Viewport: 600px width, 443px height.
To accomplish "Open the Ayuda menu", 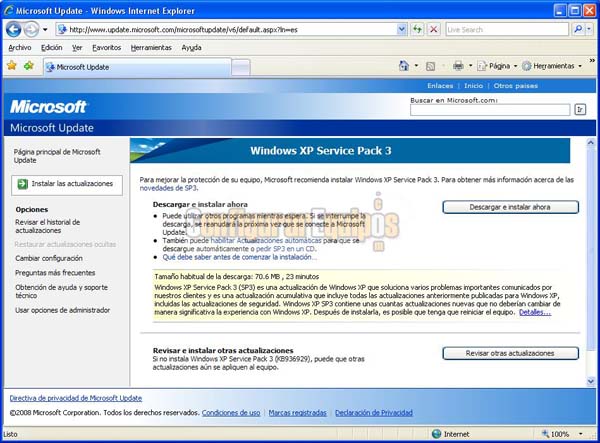I will pyautogui.click(x=191, y=48).
